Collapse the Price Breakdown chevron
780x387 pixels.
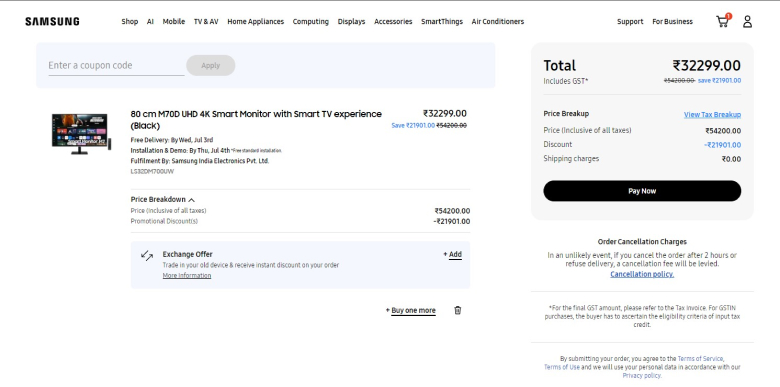pyautogui.click(x=192, y=200)
